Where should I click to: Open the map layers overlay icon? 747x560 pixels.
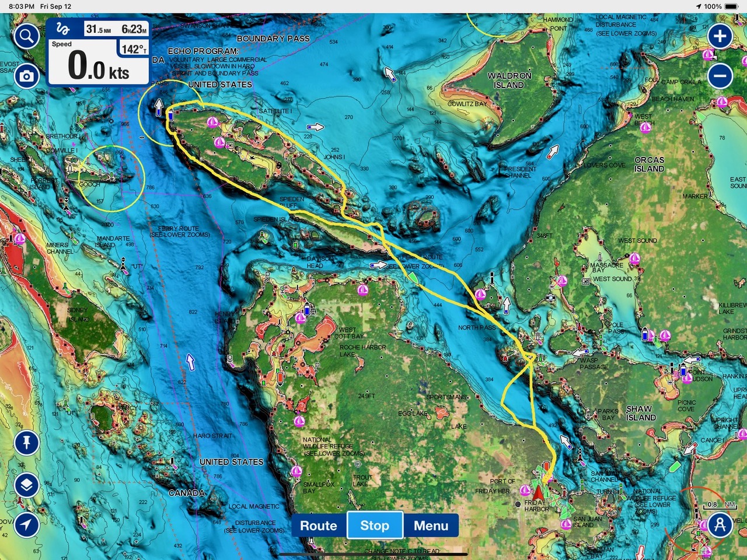[x=26, y=485]
